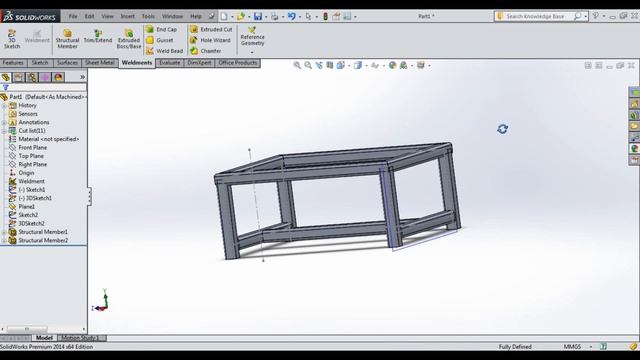
Task: Toggle Section View
Action: pyautogui.click(x=330, y=65)
